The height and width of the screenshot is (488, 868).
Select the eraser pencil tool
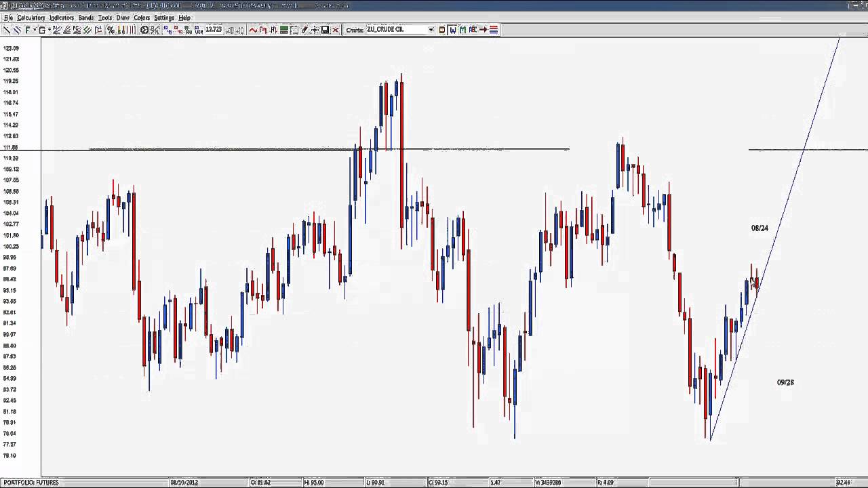304,30
